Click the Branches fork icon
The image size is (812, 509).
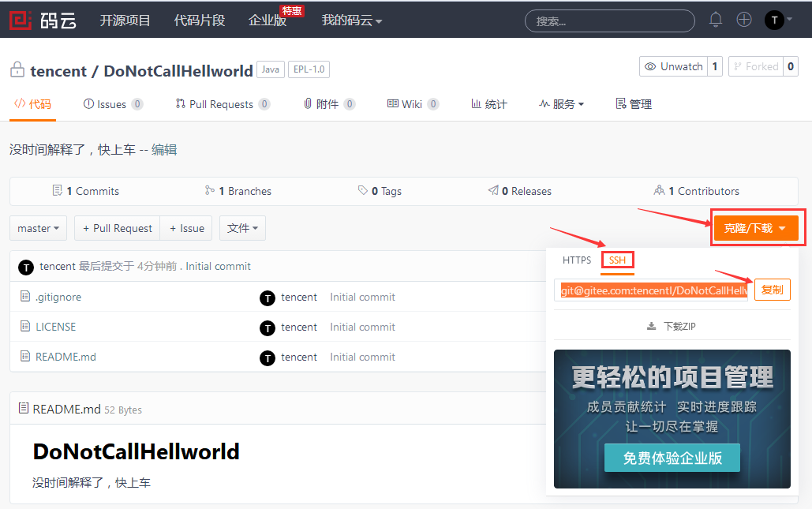pyautogui.click(x=209, y=190)
